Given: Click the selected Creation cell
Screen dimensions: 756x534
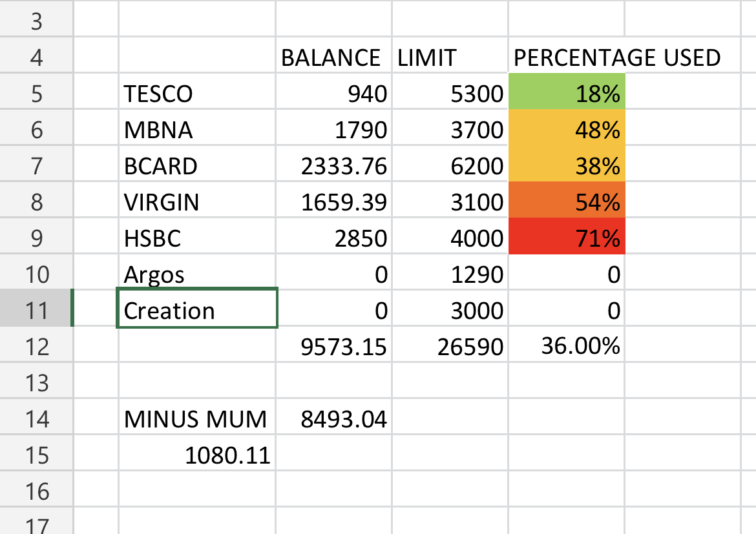Looking at the screenshot, I should pos(197,309).
